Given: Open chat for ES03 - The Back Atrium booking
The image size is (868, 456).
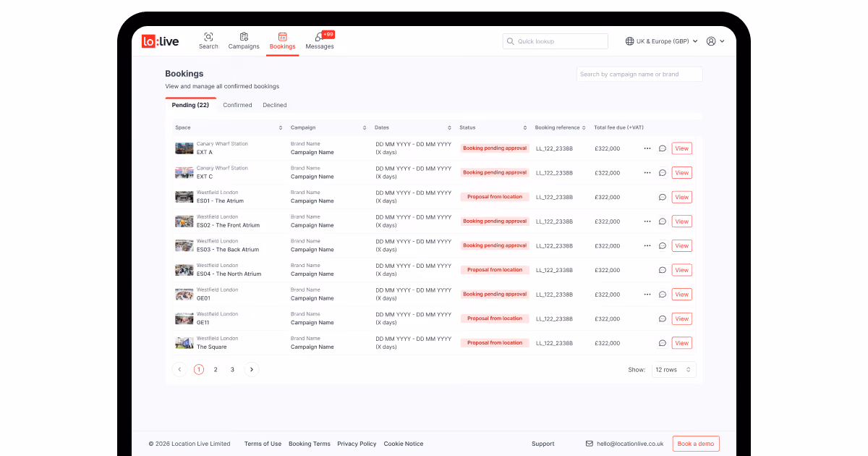Looking at the screenshot, I should coord(662,246).
